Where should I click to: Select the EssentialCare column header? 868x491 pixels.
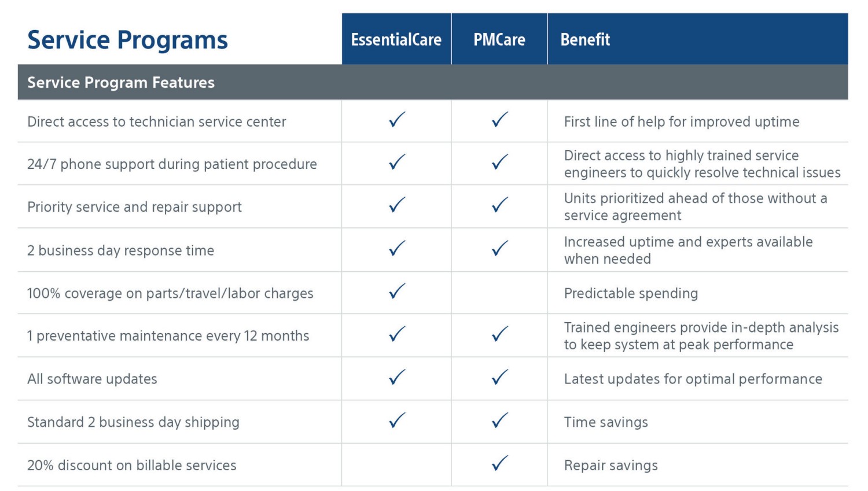396,39
